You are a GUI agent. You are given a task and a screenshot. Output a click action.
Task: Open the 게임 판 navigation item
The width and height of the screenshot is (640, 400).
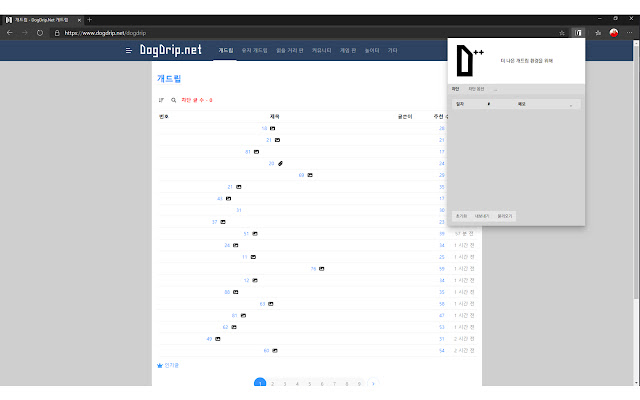348,50
